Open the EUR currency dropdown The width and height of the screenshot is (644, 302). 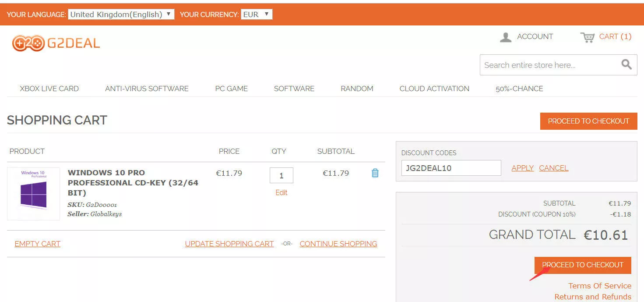(x=257, y=14)
